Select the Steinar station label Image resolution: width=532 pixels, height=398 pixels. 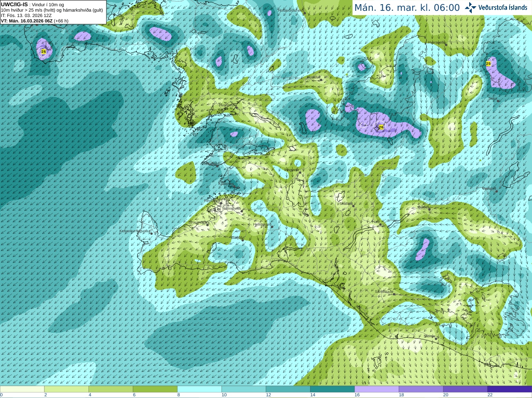pos(429,336)
